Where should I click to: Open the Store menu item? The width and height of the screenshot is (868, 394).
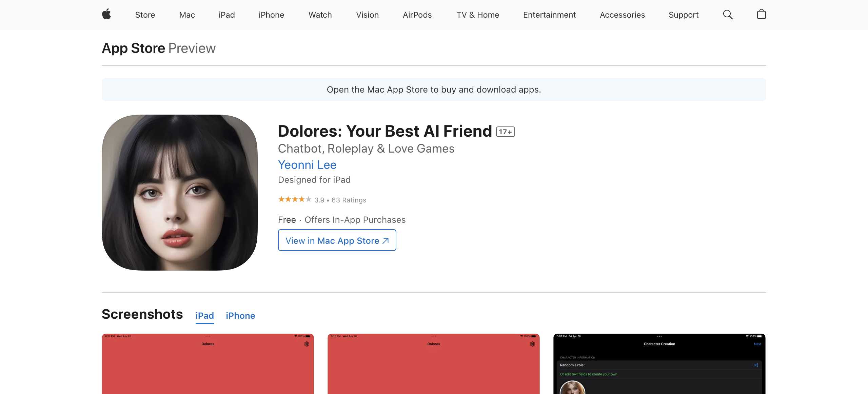pyautogui.click(x=145, y=15)
